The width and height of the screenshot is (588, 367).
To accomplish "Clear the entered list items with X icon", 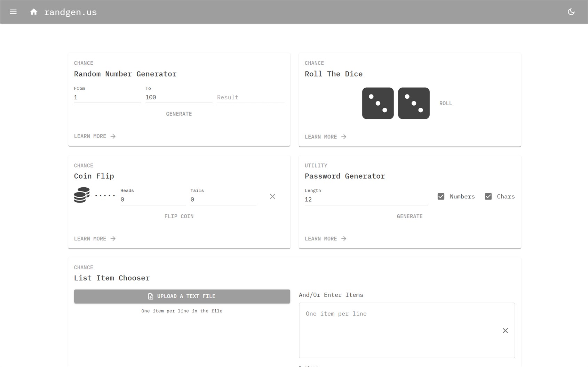I will (505, 331).
